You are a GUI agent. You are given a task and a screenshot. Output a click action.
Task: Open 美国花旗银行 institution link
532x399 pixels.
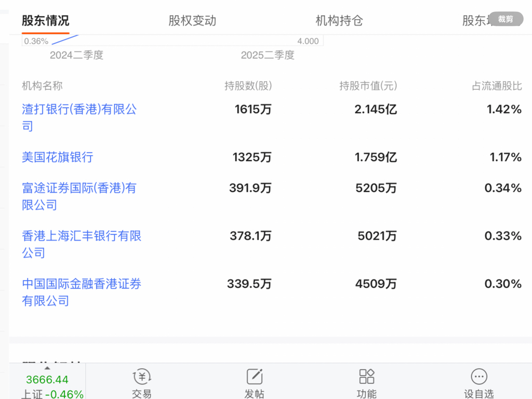(57, 157)
